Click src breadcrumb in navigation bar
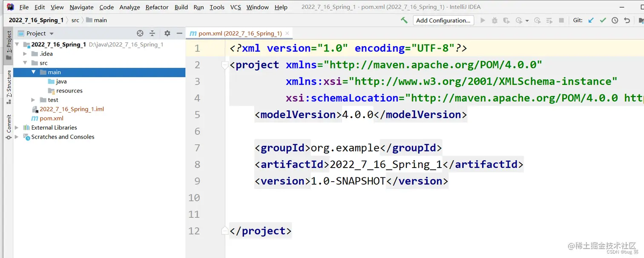Screen dimensions: 644x258 click(75, 20)
